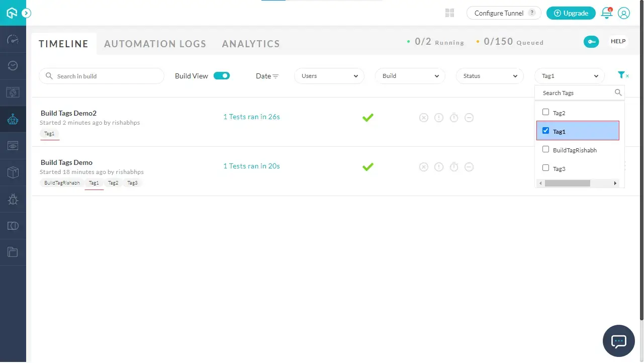Open the Build filter dropdown
The height and width of the screenshot is (363, 644).
point(410,76)
